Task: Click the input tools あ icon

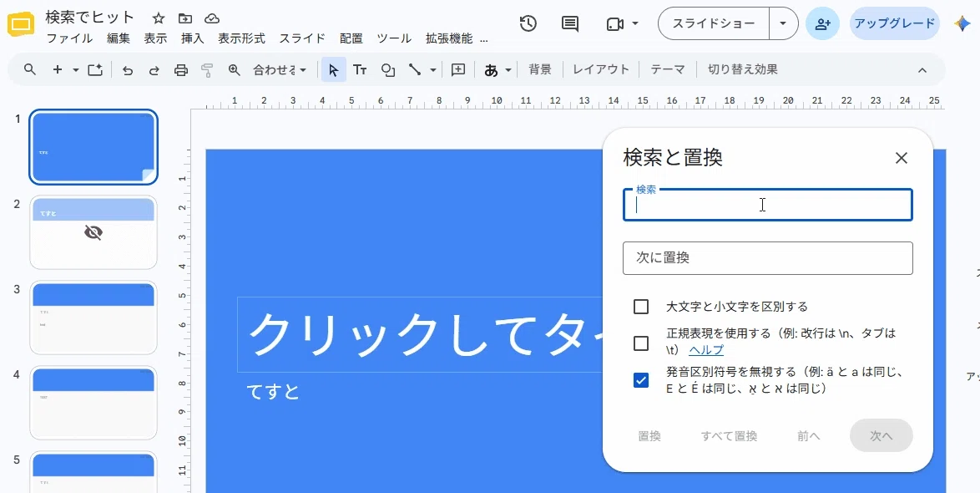Action: pyautogui.click(x=491, y=70)
